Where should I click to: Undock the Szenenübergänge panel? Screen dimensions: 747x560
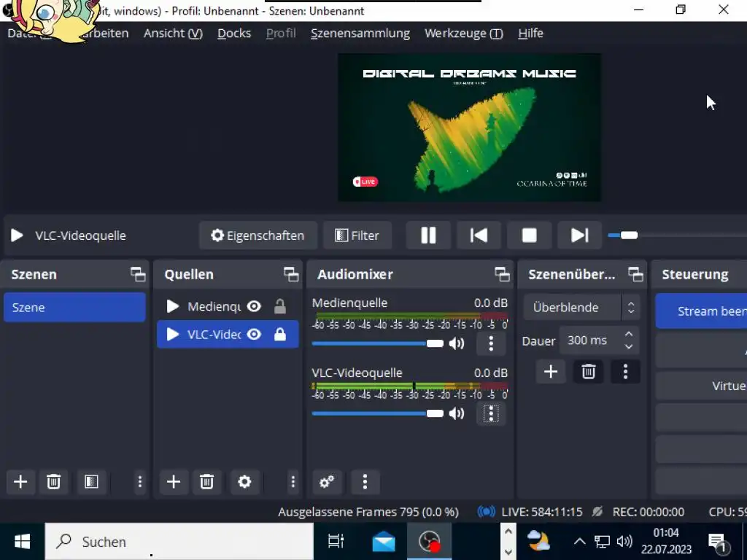tap(635, 274)
